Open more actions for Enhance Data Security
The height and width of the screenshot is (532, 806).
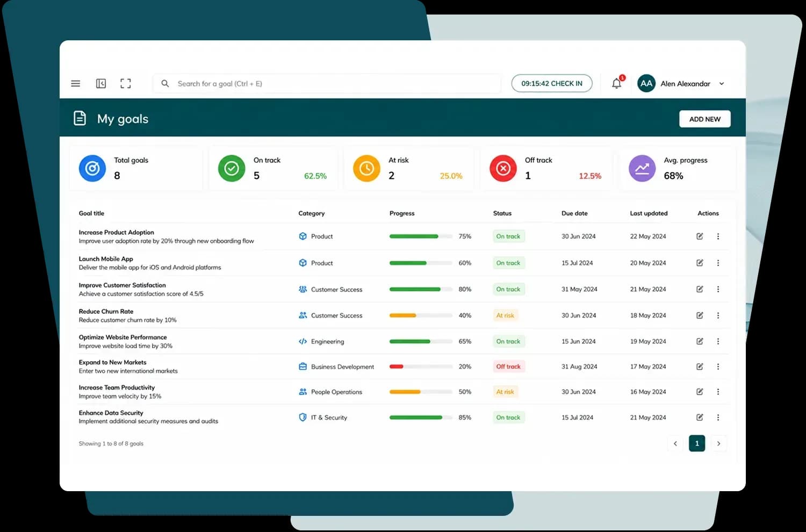[718, 418]
